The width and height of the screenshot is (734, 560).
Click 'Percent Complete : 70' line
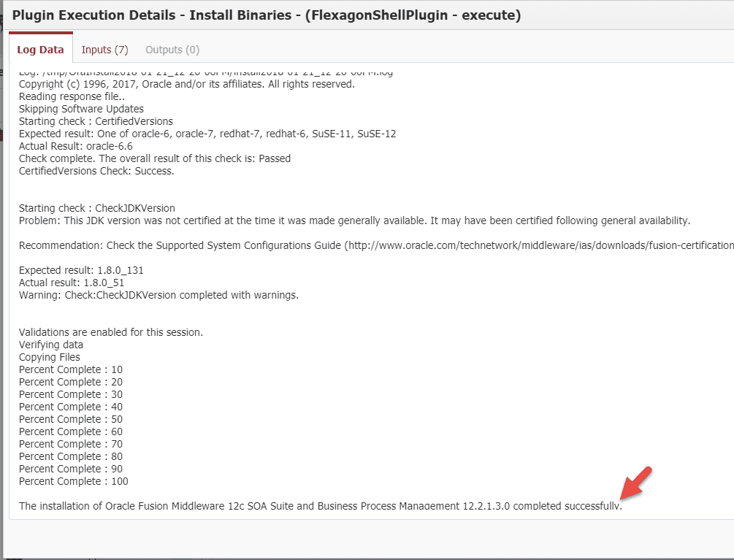click(71, 444)
